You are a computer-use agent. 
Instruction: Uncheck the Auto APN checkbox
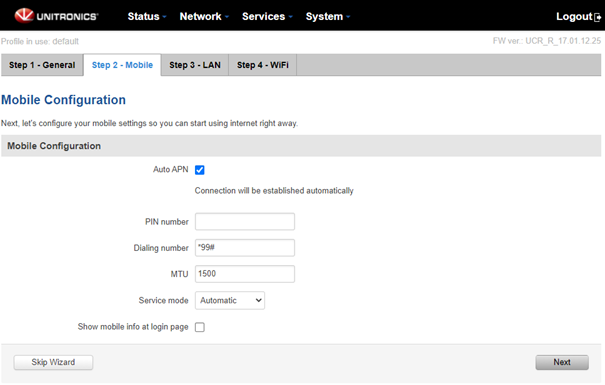pyautogui.click(x=199, y=170)
